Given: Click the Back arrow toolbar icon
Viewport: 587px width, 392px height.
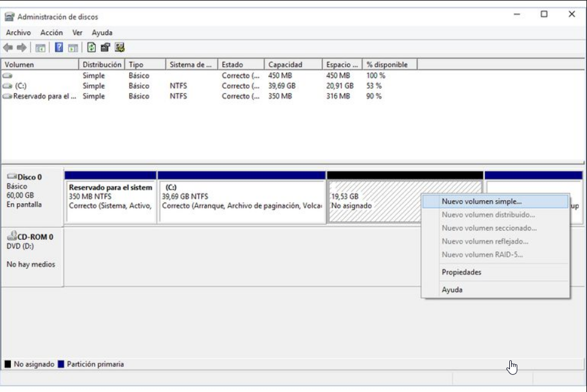Looking at the screenshot, I should [8, 48].
